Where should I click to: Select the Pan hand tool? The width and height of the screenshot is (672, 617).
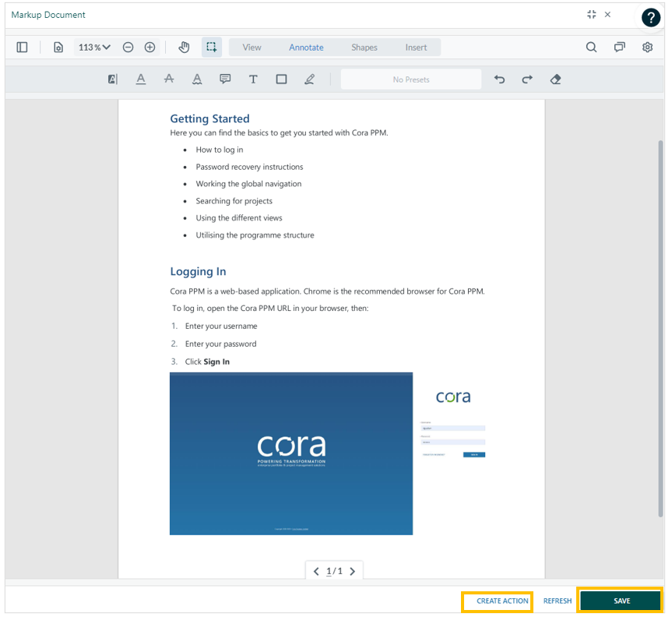point(184,48)
